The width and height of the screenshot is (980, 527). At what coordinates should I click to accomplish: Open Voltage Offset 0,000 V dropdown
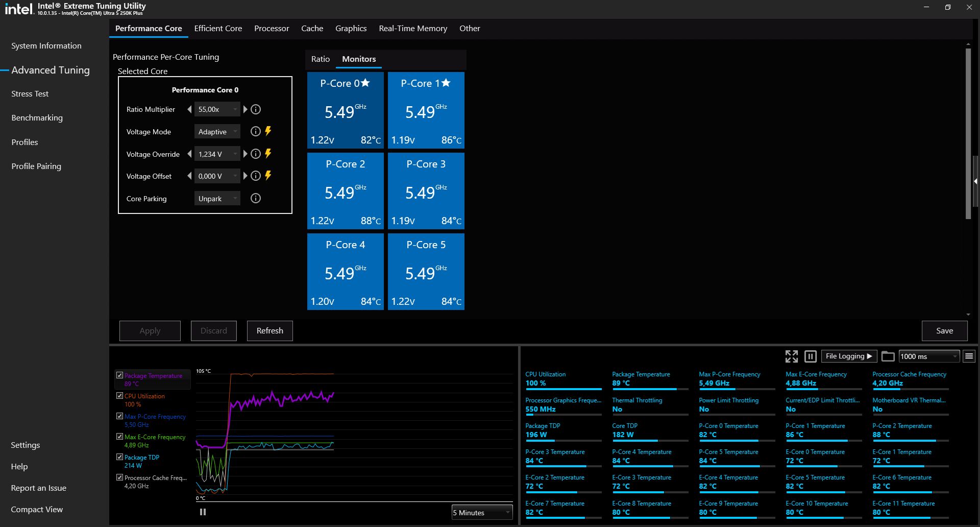click(217, 176)
